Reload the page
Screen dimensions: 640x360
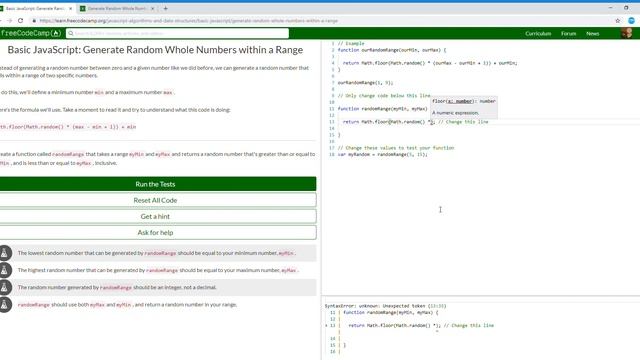click(x=20, y=20)
